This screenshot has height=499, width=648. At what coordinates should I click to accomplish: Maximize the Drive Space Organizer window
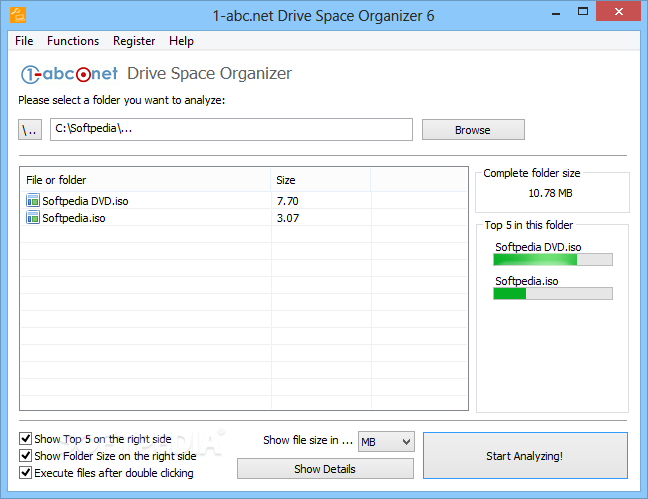583,12
